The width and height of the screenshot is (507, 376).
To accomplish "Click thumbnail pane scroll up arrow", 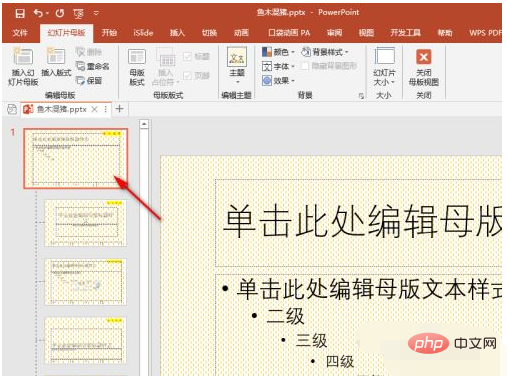I will pyautogui.click(x=144, y=124).
